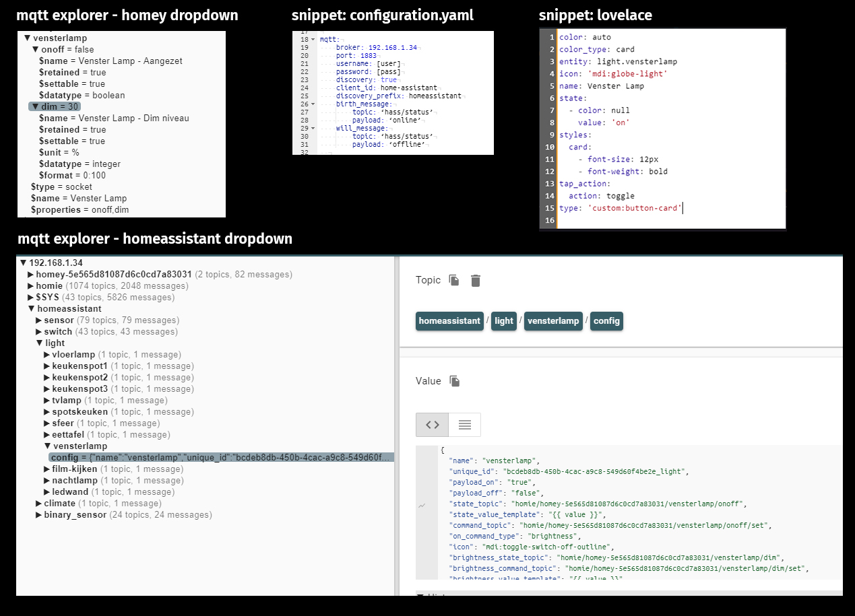This screenshot has width=855, height=616.
Task: Fold birth_message block at line 26
Action: tap(314, 104)
